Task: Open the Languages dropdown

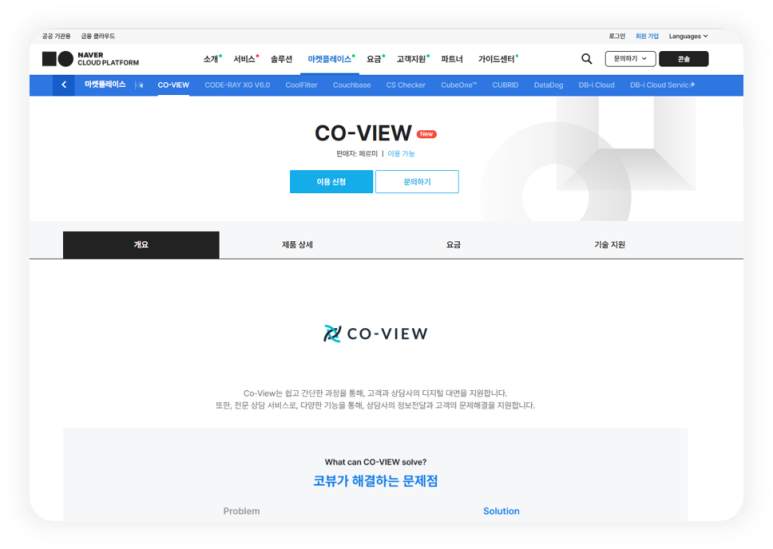Action: 688,36
